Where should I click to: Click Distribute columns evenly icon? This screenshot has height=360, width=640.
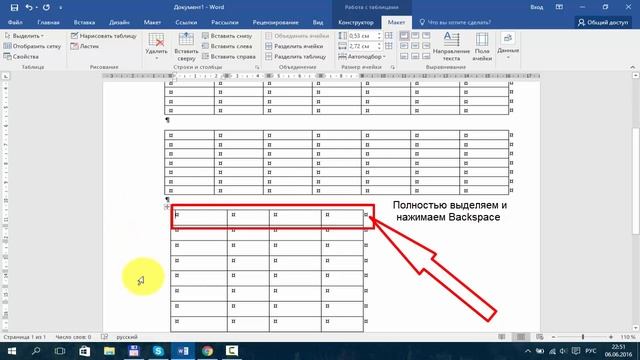389,46
